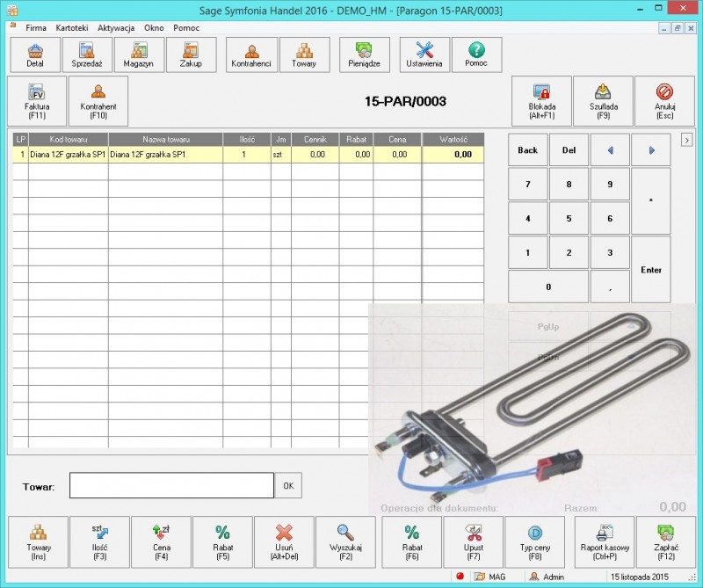
Task: Click the Del keypad button
Action: point(569,150)
